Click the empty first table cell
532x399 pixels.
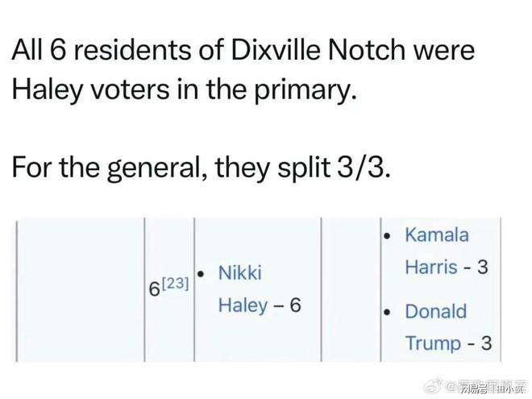(81, 289)
